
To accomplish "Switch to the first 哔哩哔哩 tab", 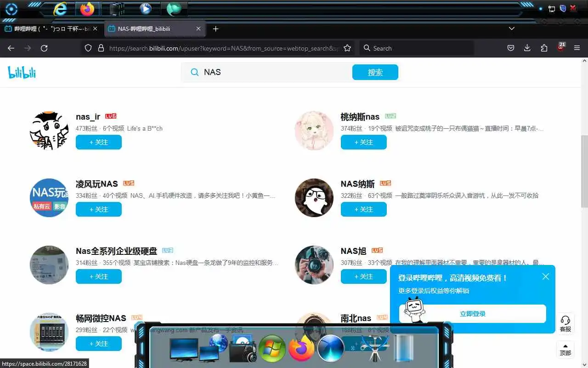I will click(51, 29).
